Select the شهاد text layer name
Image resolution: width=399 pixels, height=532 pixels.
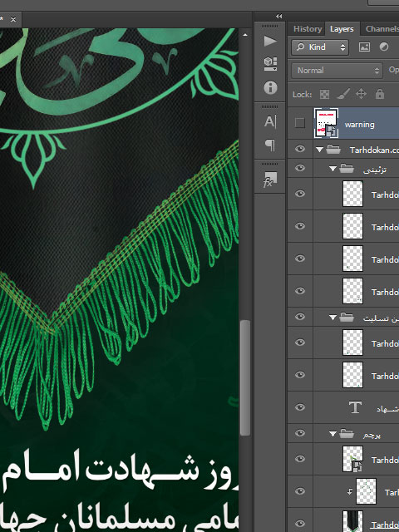tap(387, 409)
